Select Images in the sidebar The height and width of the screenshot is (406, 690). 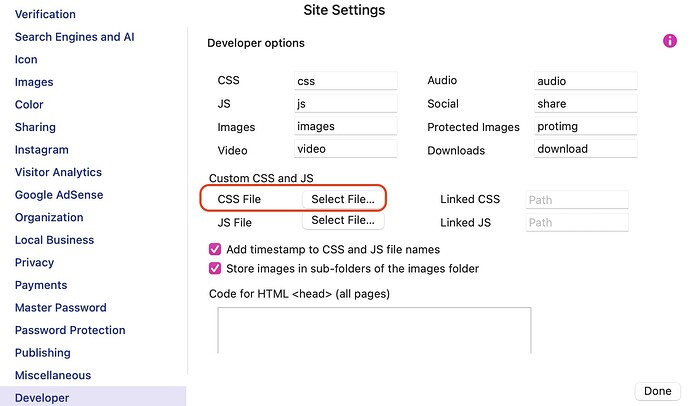[x=34, y=82]
